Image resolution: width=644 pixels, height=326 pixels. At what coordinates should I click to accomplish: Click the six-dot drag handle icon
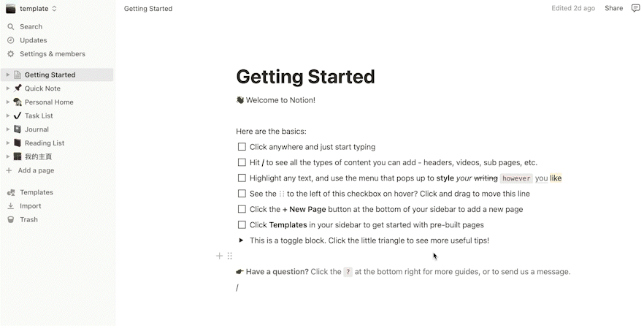229,256
